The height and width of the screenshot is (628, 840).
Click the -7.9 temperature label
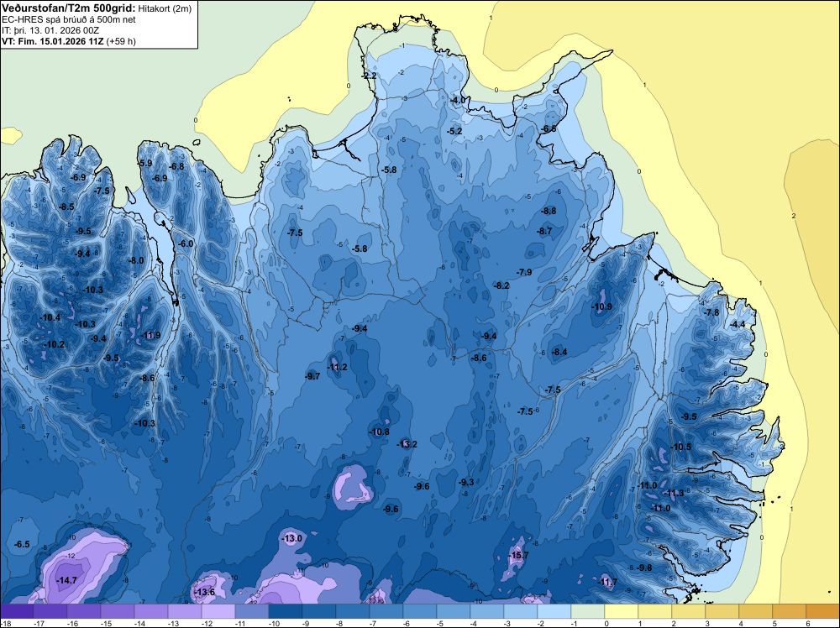[524, 272]
